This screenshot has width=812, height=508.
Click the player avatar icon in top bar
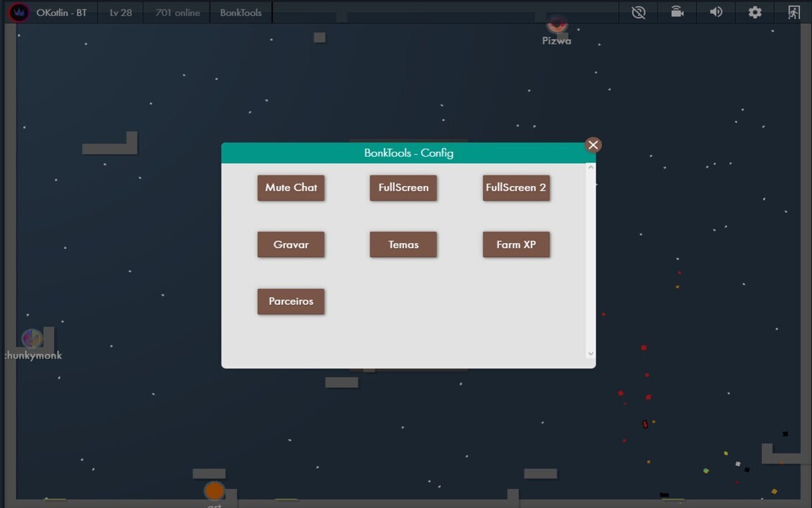click(19, 12)
